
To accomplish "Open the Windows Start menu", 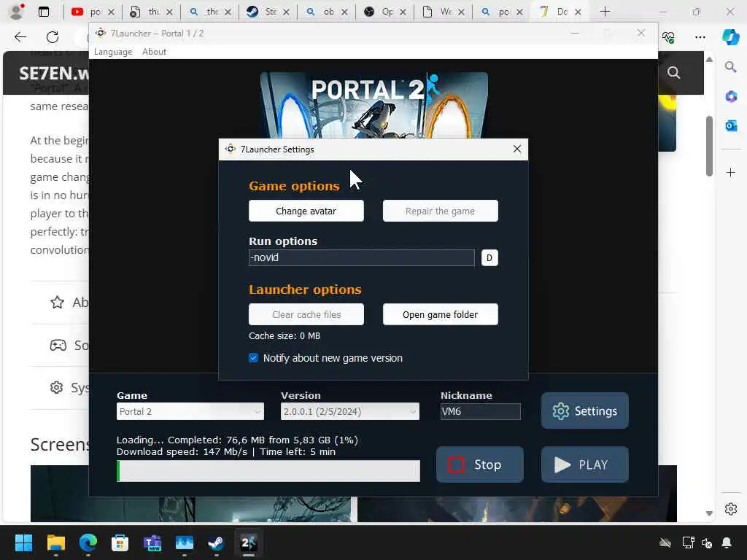I will coord(23,542).
